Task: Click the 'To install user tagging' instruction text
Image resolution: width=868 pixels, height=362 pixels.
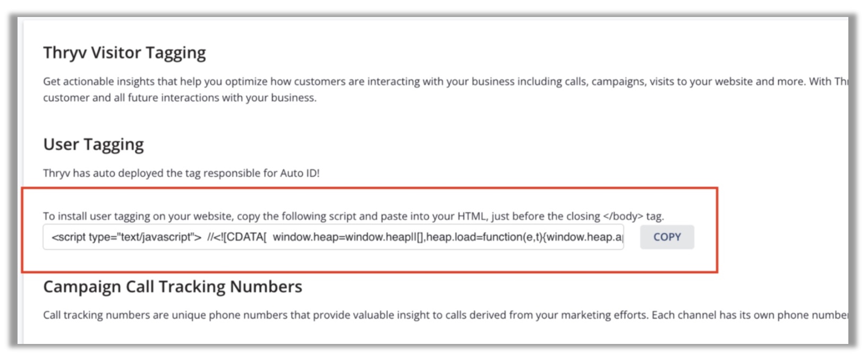Action: coord(353,216)
